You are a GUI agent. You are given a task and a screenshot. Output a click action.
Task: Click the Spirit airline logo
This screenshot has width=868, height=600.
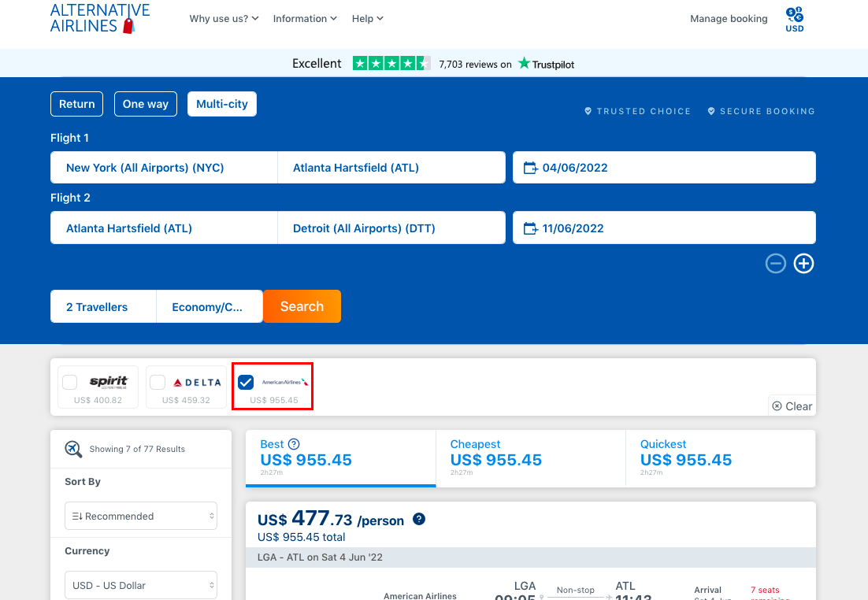pyautogui.click(x=109, y=381)
